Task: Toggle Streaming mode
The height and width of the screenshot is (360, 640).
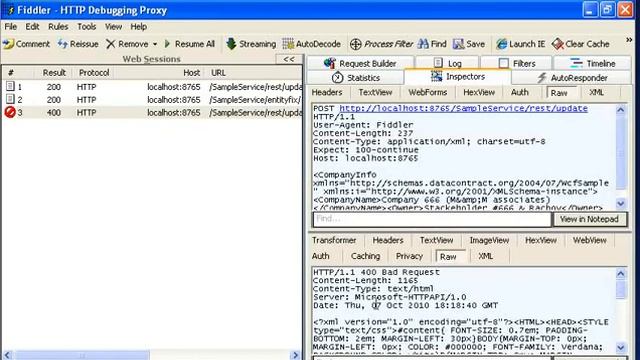Action: pyautogui.click(x=251, y=44)
